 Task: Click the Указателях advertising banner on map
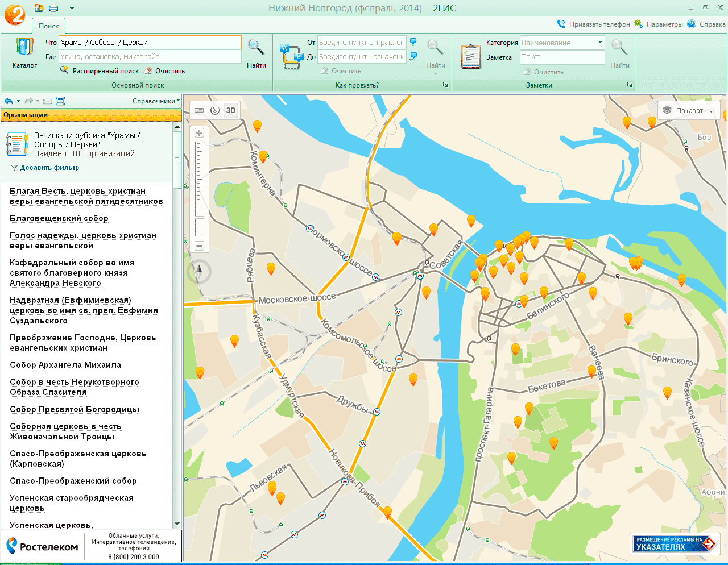pyautogui.click(x=675, y=543)
